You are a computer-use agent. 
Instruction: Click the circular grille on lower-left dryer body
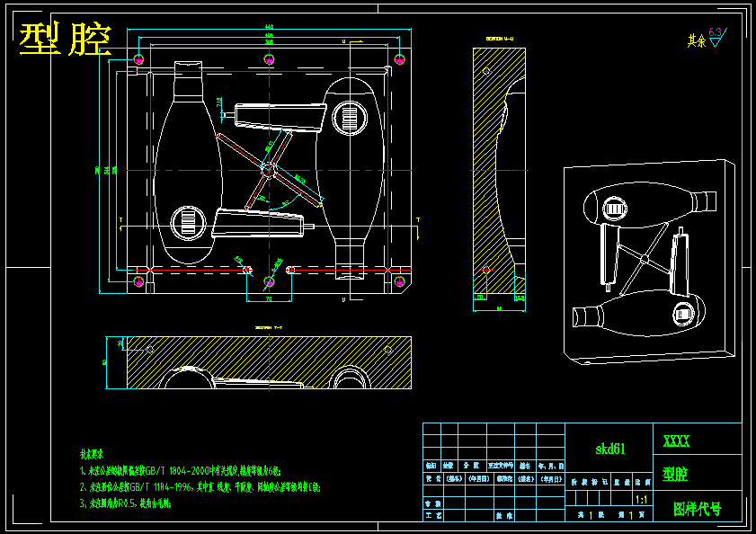(188, 223)
